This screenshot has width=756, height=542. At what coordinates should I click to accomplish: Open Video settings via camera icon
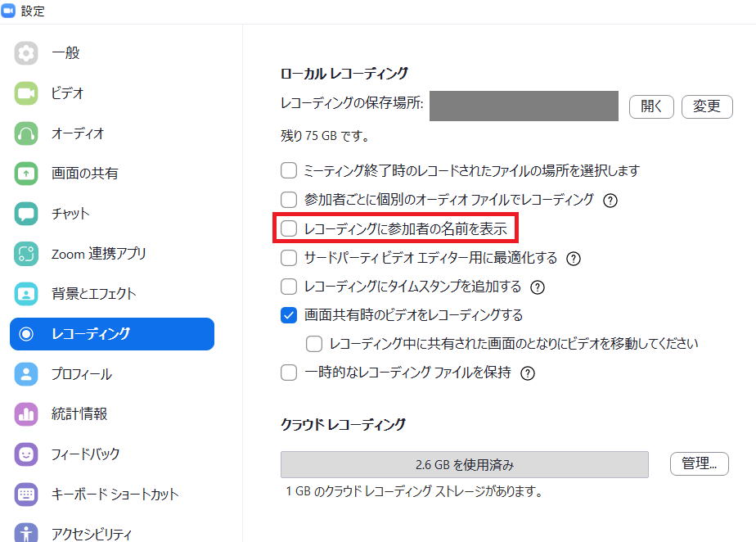tap(26, 93)
